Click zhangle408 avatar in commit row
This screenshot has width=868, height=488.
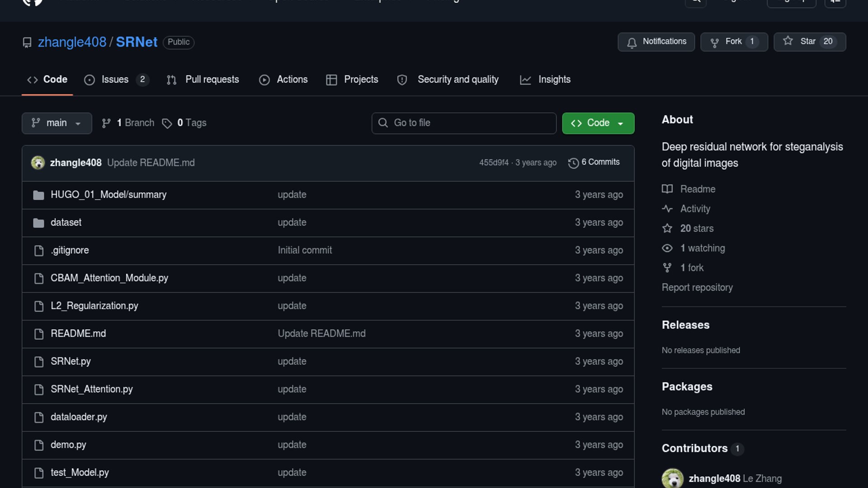click(38, 163)
